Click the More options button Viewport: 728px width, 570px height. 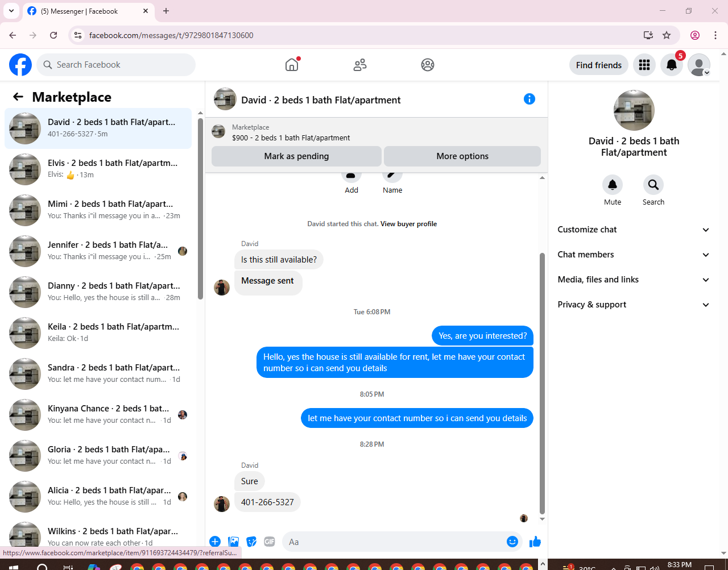[462, 156]
